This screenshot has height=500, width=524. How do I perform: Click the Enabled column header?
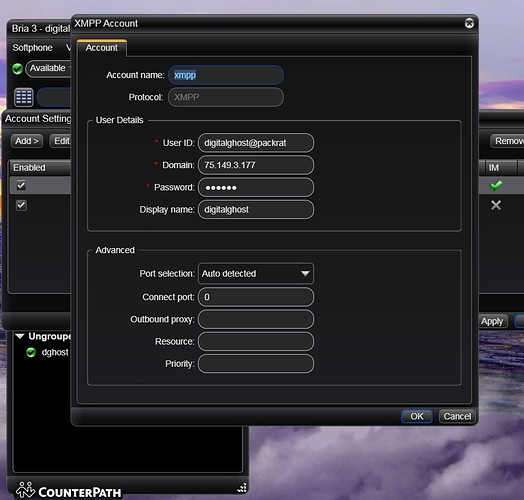click(40, 167)
